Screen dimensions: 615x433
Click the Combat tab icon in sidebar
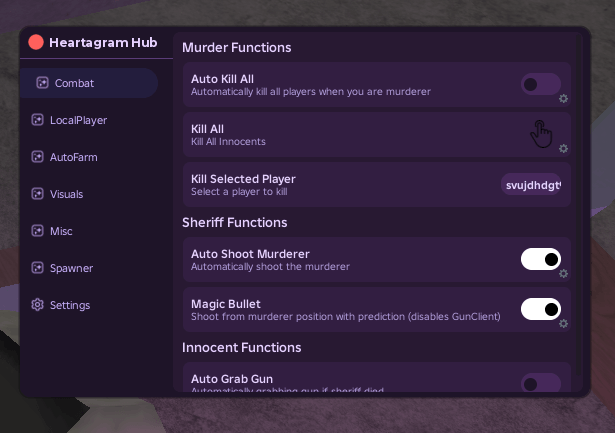42,83
